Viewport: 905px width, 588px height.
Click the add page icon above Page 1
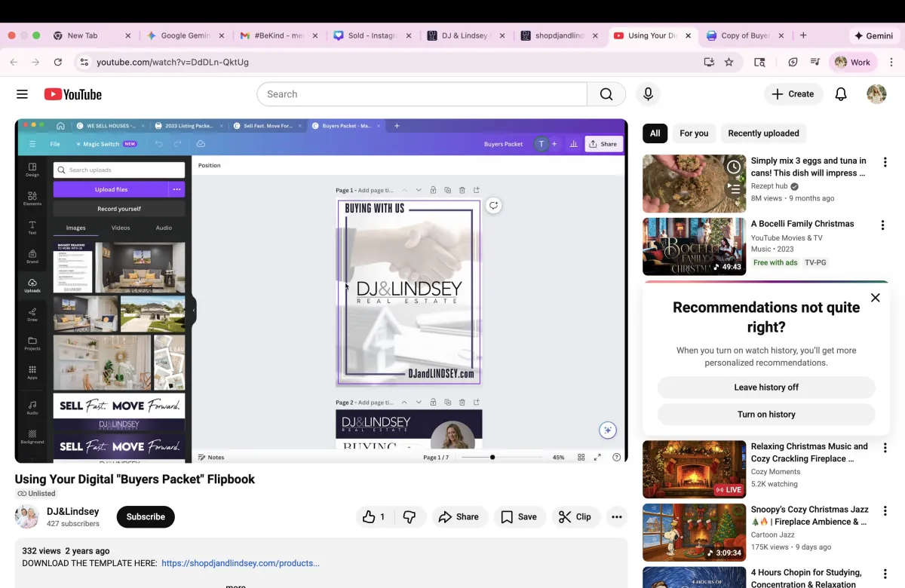[x=477, y=190]
